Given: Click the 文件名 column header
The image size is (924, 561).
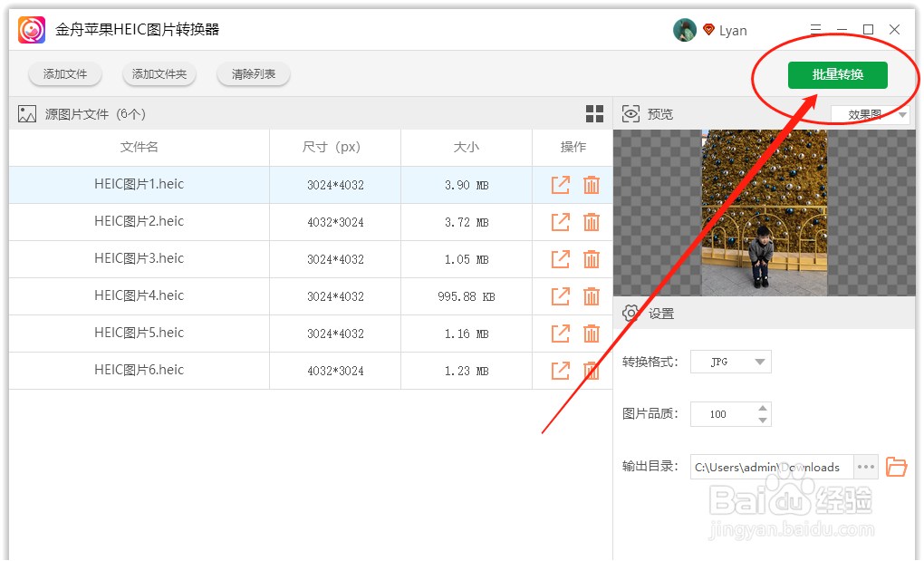Looking at the screenshot, I should pos(140,147).
